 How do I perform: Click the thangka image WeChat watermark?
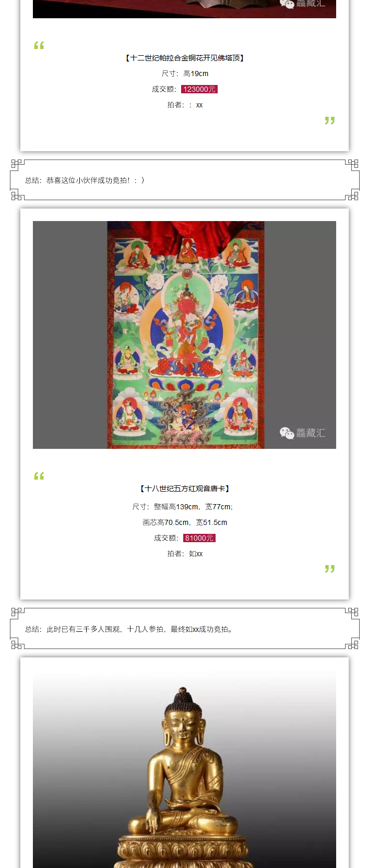(x=302, y=433)
